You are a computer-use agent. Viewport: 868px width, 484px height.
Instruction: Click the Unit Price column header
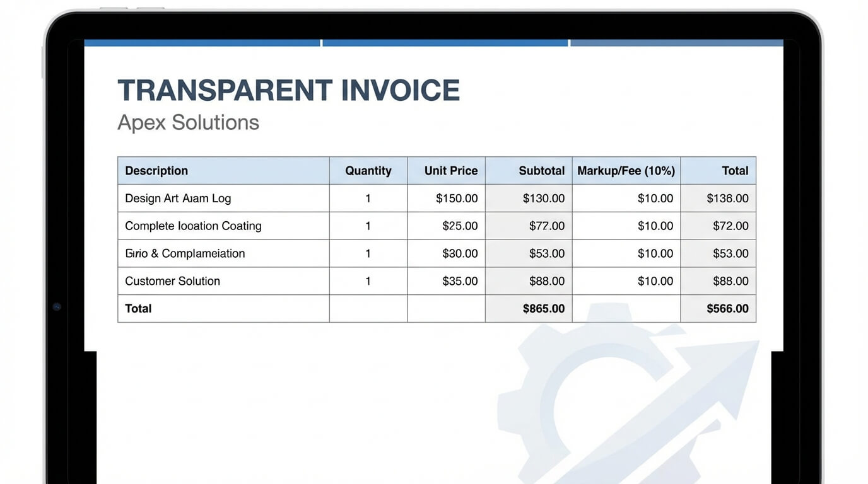(x=450, y=171)
